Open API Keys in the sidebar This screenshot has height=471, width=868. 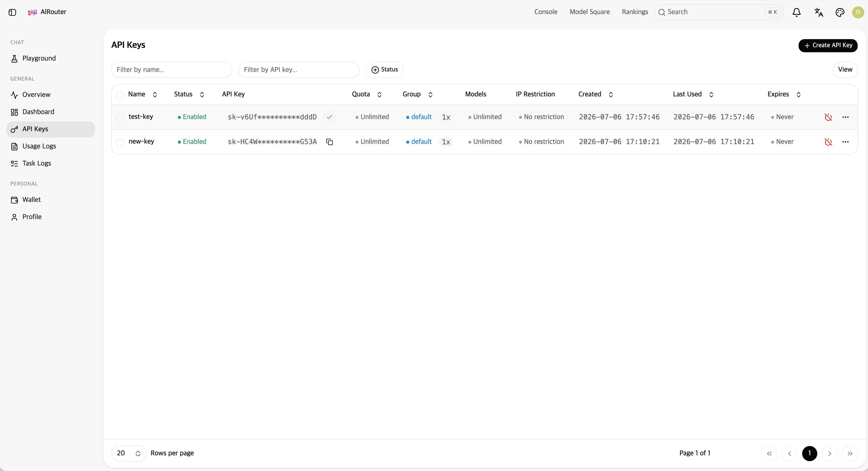(50, 129)
